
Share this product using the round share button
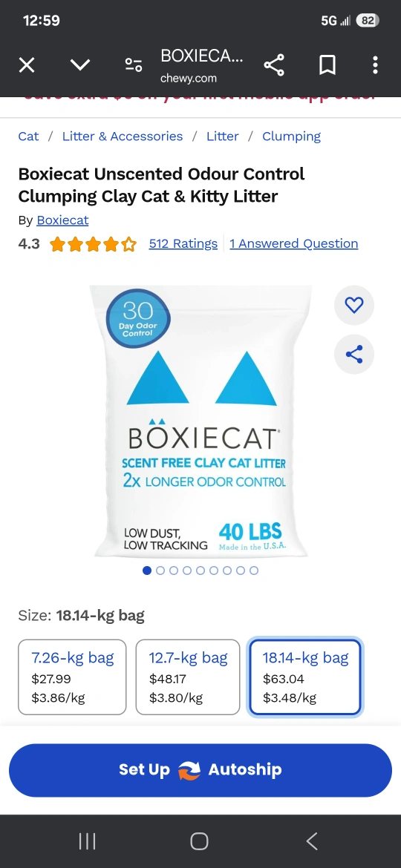354,355
